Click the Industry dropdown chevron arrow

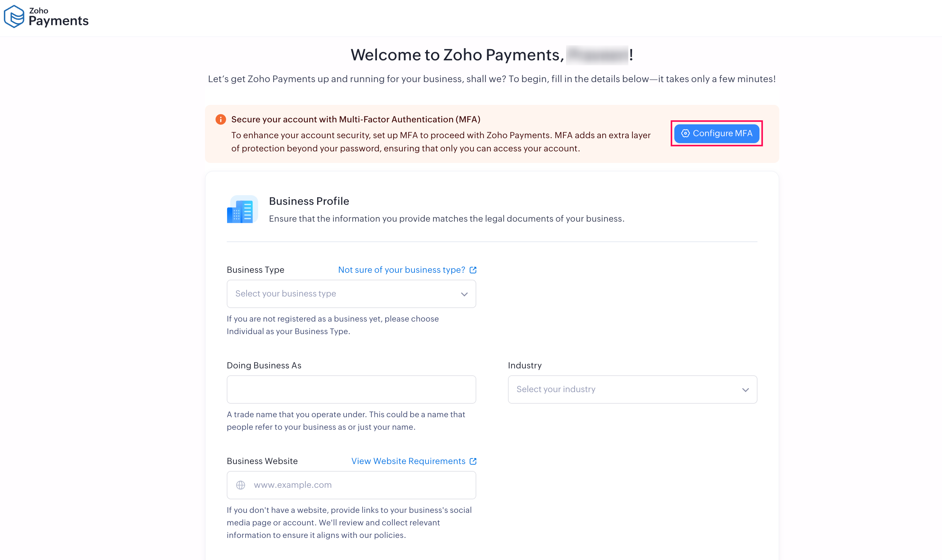point(745,390)
